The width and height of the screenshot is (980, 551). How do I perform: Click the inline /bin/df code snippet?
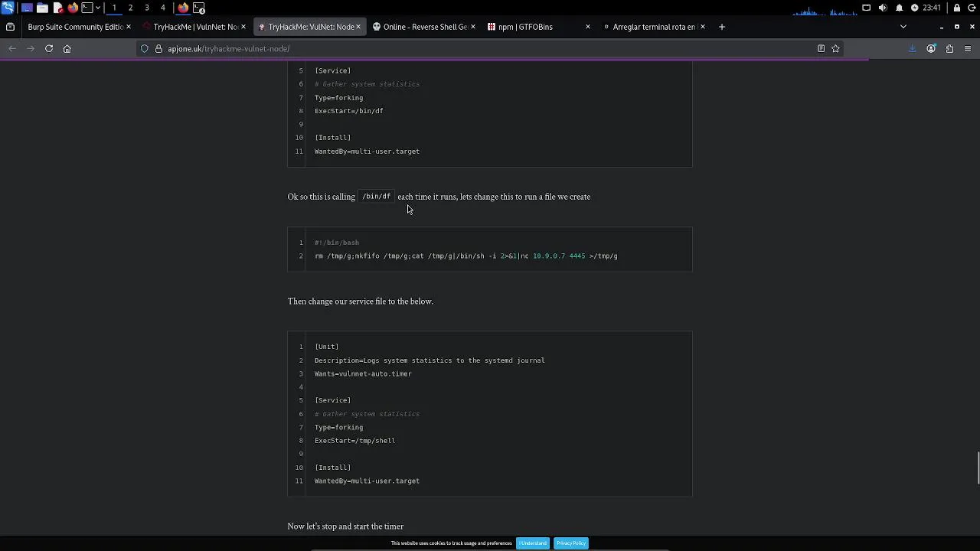click(376, 197)
